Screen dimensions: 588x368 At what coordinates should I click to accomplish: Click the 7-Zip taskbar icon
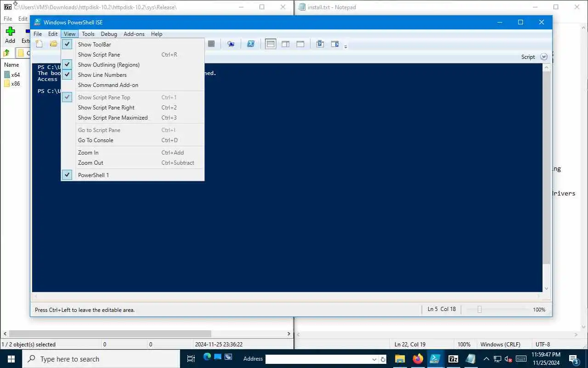[453, 359]
